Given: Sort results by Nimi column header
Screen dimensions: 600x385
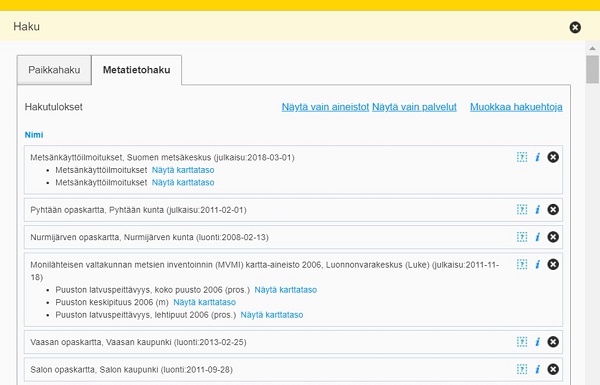Looking at the screenshot, I should click(x=34, y=135).
